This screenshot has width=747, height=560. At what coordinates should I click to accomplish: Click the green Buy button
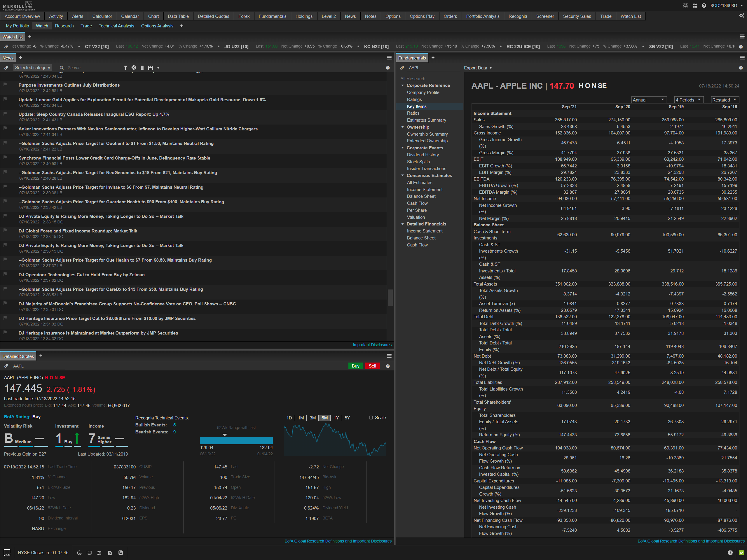click(355, 366)
